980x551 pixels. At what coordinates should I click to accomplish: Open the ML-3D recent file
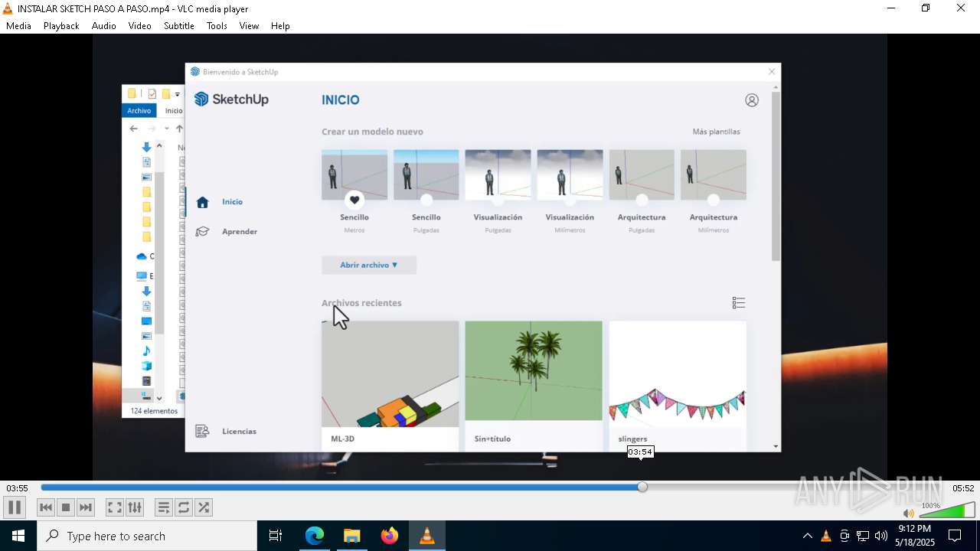(390, 386)
